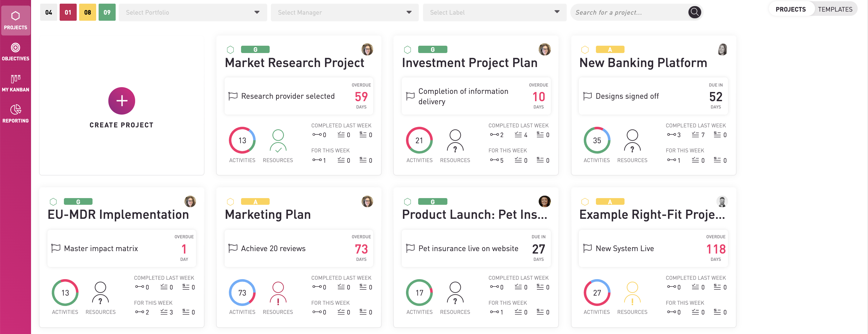Screen dimensions: 868x334
Task: Select the Projects tab at top right
Action: [790, 9]
